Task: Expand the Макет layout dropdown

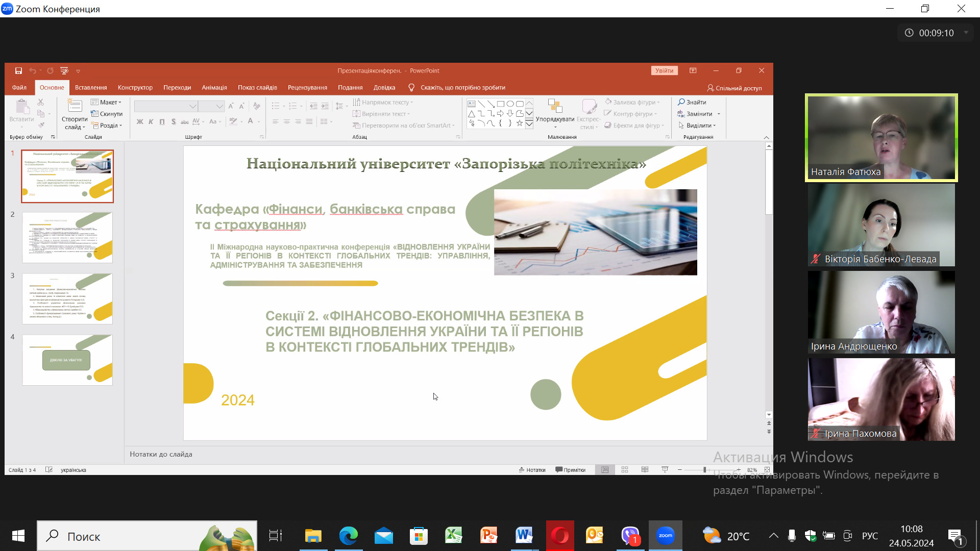Action: tap(107, 102)
